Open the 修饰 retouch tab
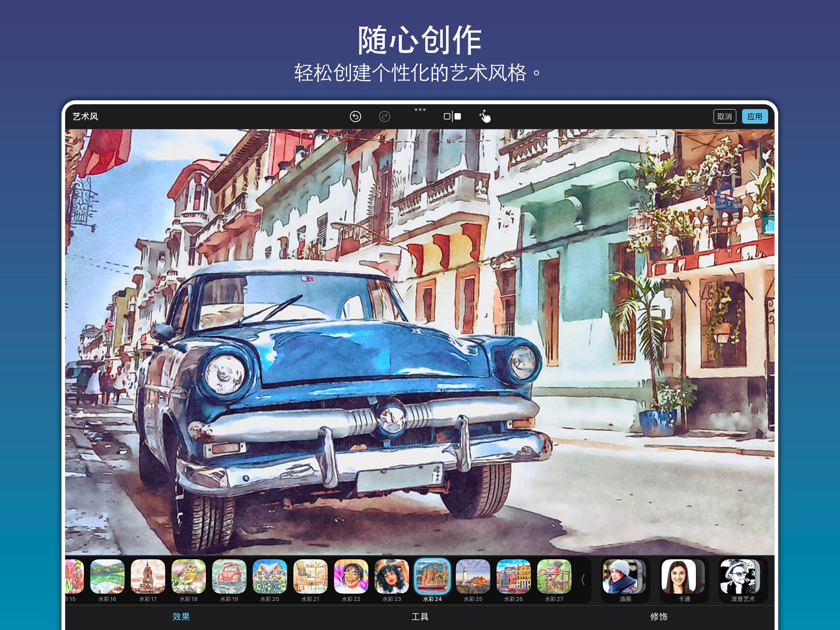 (659, 616)
